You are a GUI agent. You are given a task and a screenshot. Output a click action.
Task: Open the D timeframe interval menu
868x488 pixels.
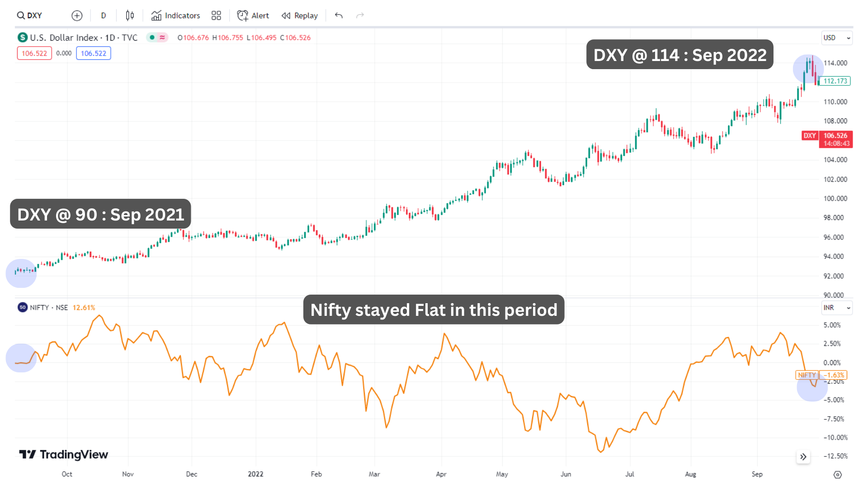click(x=103, y=15)
